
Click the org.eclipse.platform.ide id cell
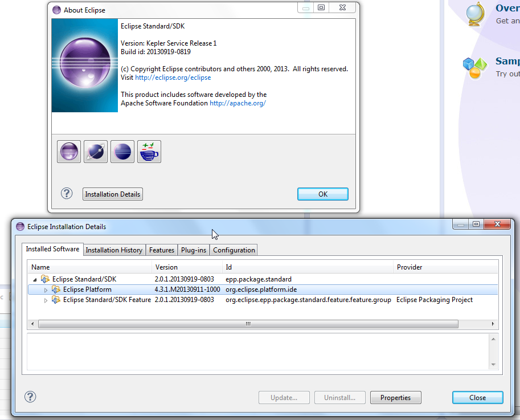(x=261, y=289)
